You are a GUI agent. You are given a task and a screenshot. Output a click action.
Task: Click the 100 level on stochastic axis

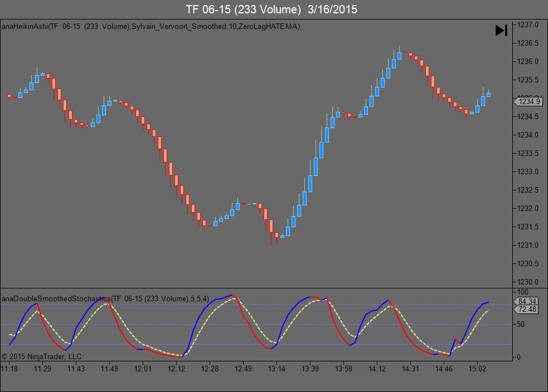(523, 292)
